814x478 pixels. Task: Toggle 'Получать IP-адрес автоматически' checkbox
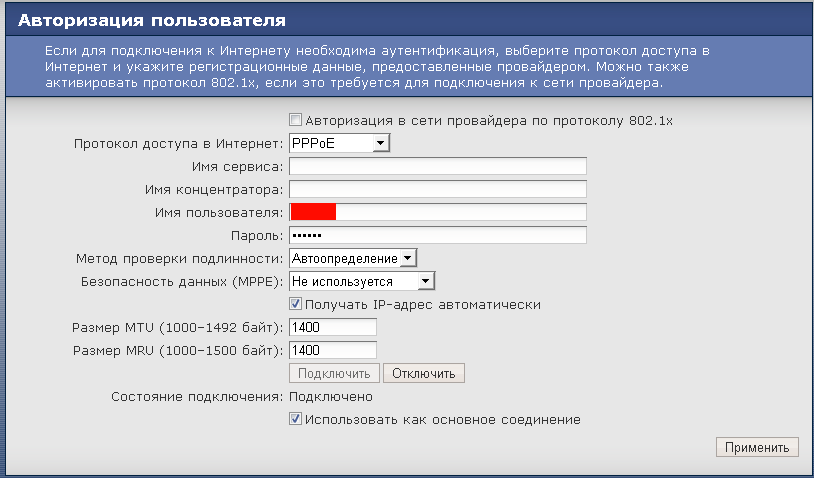tap(295, 304)
